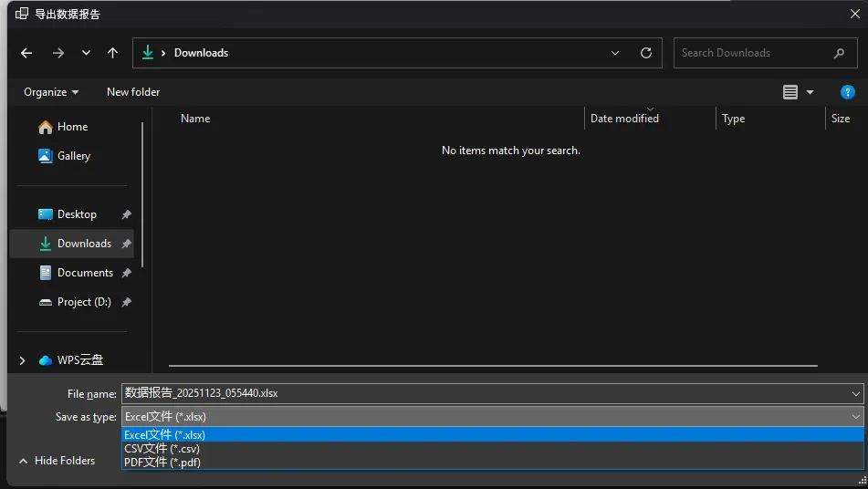Screen dimensions: 868x489
Task: Open the Organize menu
Action: [51, 92]
